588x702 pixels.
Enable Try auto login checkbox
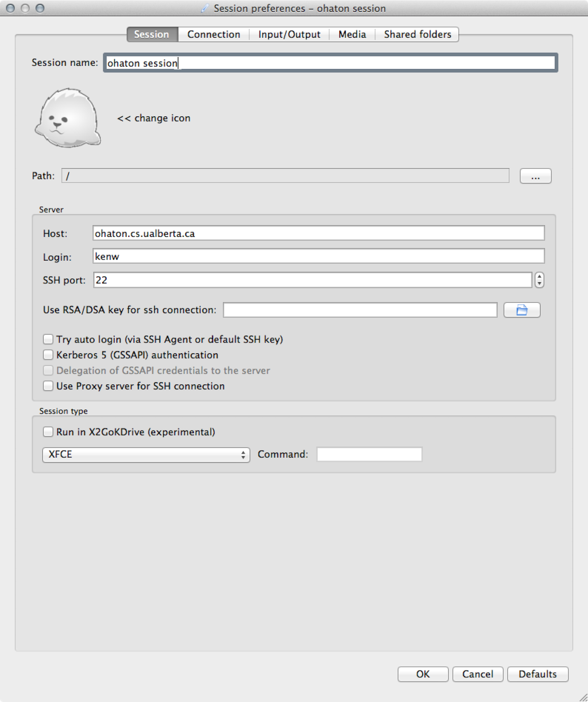tap(48, 340)
